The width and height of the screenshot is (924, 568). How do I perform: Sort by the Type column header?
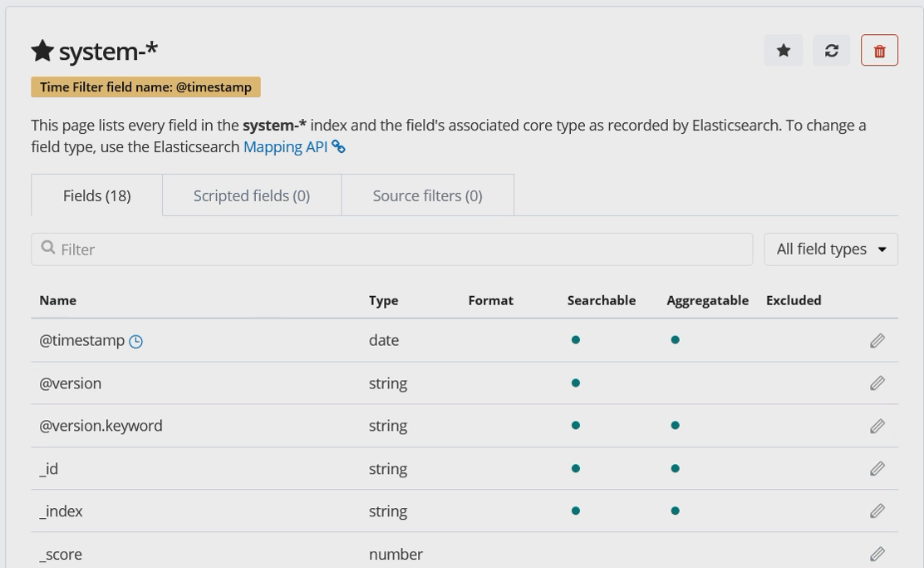pyautogui.click(x=383, y=301)
